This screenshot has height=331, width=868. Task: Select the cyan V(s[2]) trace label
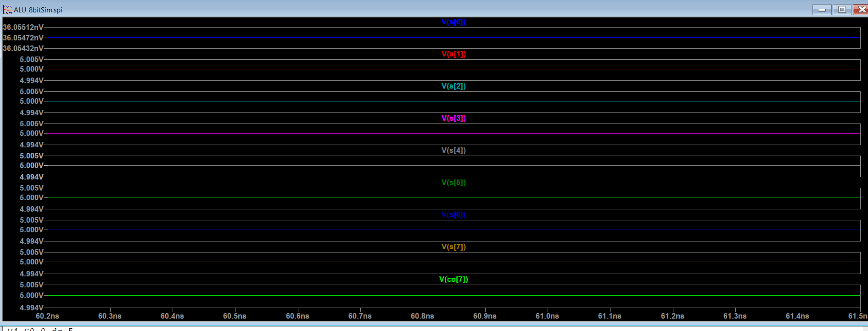tap(454, 86)
